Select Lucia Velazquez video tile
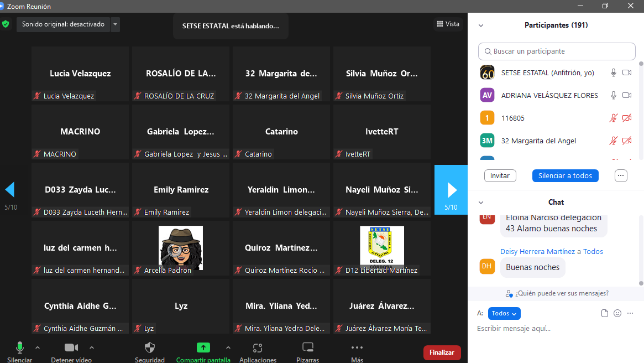This screenshot has height=363, width=644. tap(80, 74)
